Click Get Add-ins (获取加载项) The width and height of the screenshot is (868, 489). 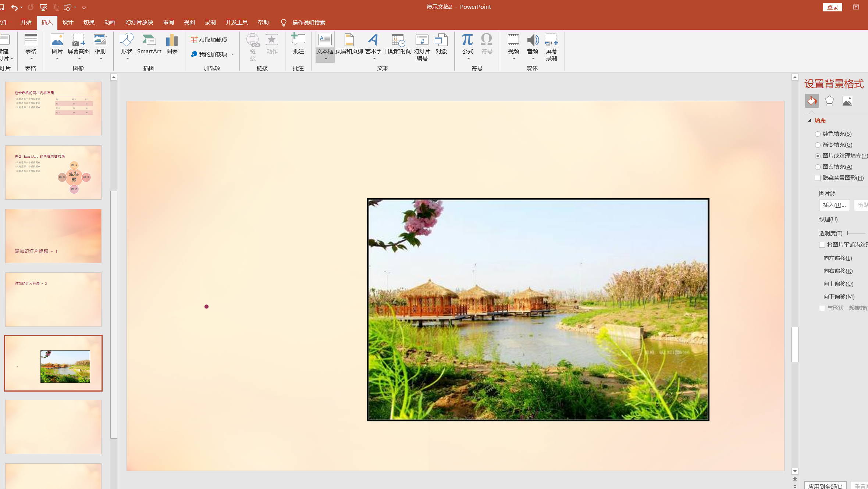pos(209,40)
